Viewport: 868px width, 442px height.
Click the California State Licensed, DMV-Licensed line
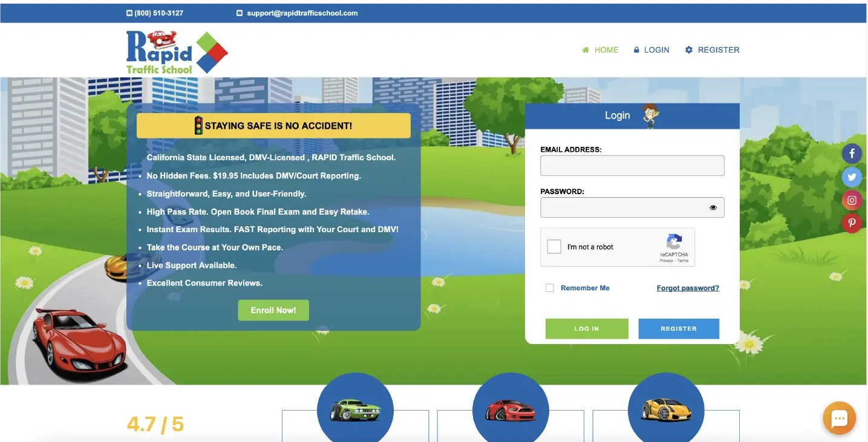[x=271, y=158]
